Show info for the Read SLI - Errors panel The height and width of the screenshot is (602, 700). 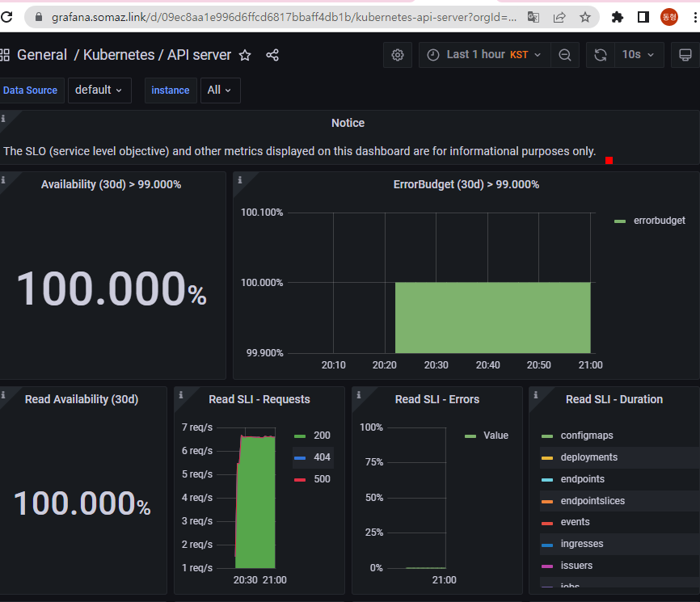point(358,395)
